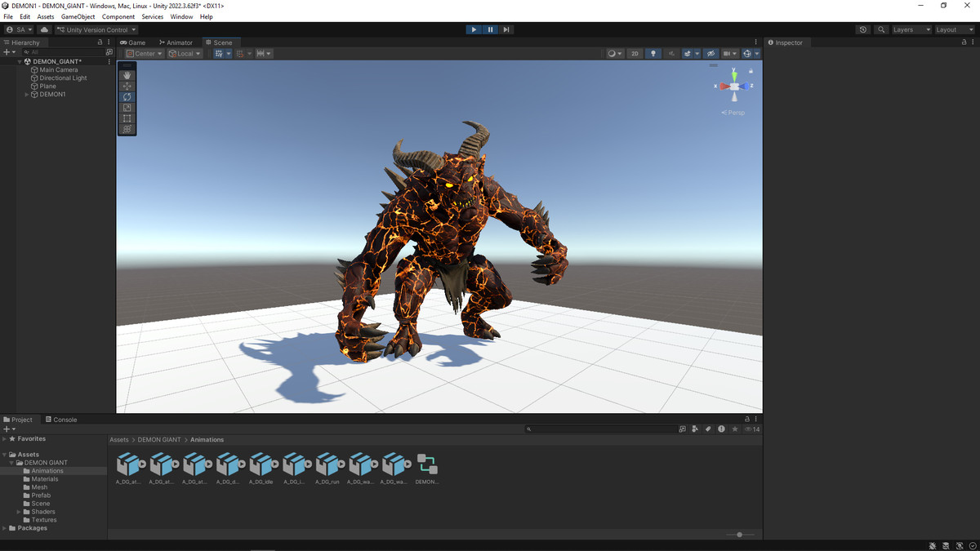Toggle 2D view mode in Scene
Screen dimensions: 980x551
point(635,54)
